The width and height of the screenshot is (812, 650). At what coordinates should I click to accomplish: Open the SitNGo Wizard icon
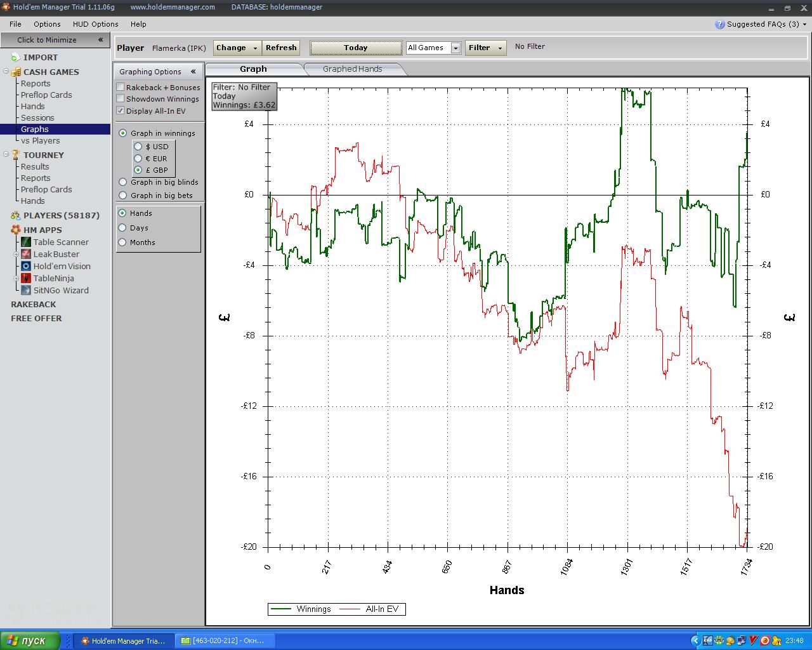(26, 290)
